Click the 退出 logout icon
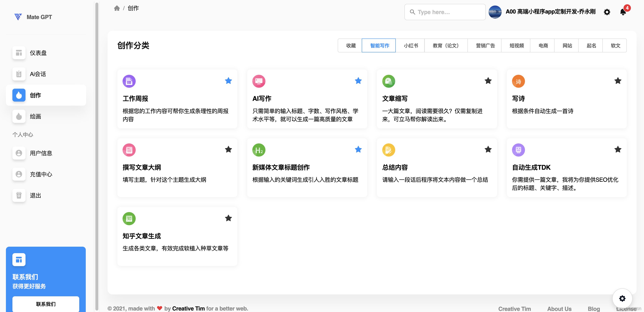This screenshot has height=312, width=644. [19, 195]
